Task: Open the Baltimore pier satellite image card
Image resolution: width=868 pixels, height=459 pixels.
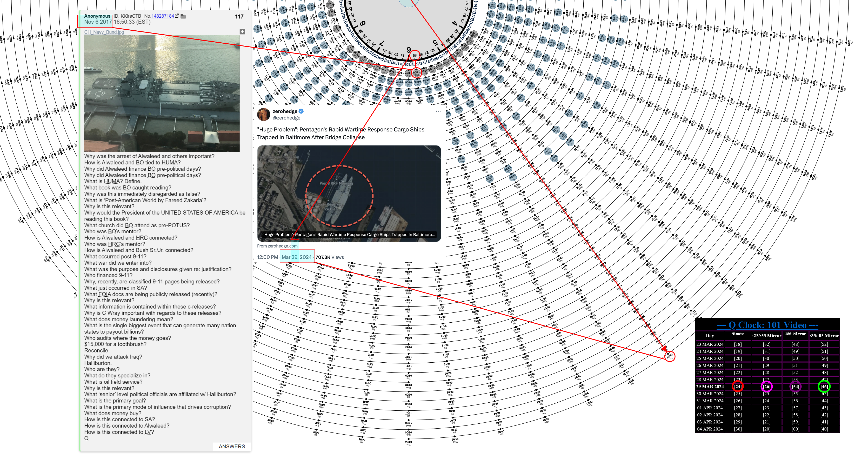Action: click(349, 194)
